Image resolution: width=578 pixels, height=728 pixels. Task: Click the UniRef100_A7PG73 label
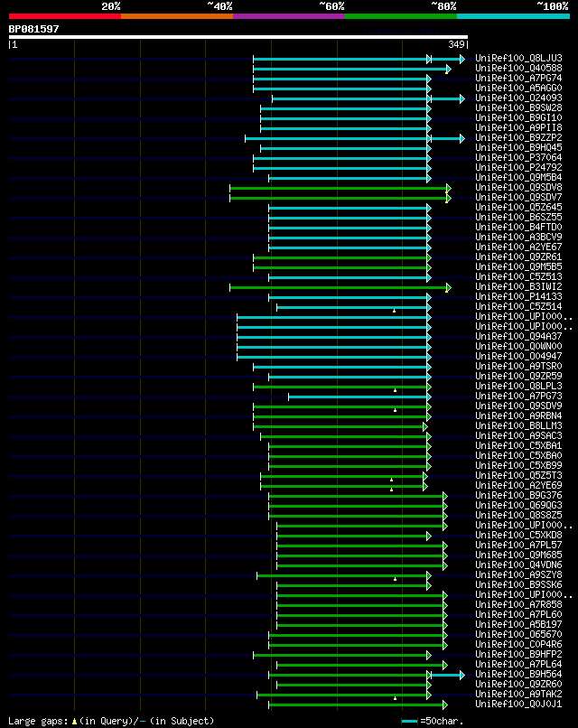(518, 396)
